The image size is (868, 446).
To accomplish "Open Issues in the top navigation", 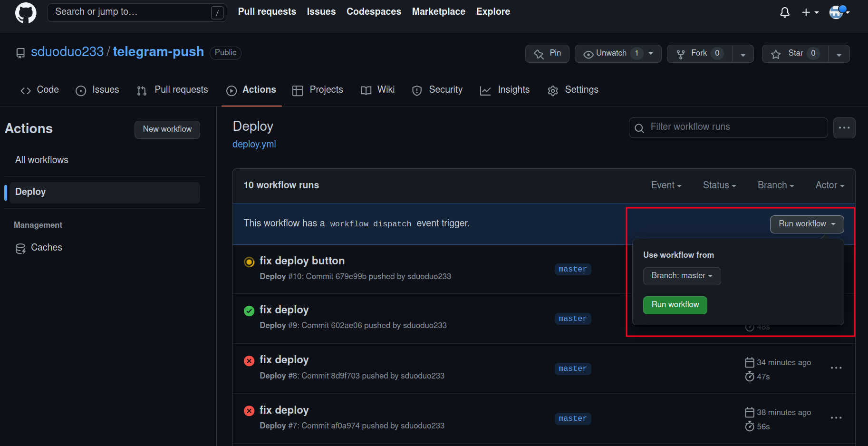I will pos(321,11).
